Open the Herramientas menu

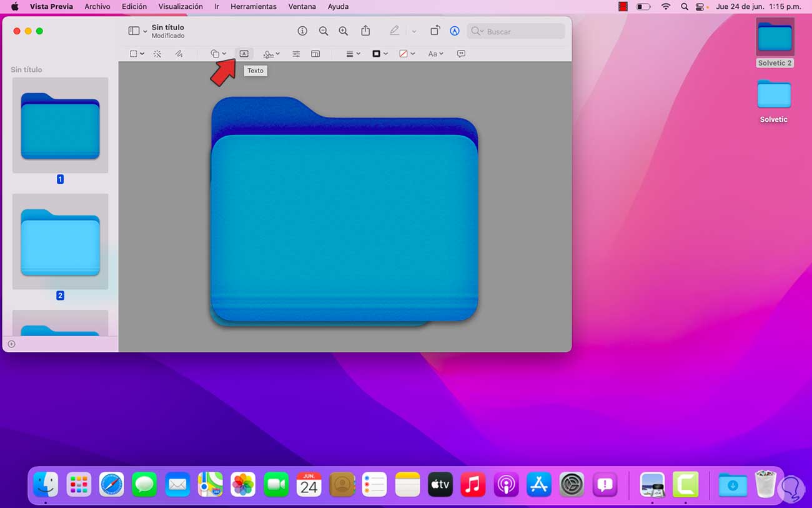click(253, 6)
